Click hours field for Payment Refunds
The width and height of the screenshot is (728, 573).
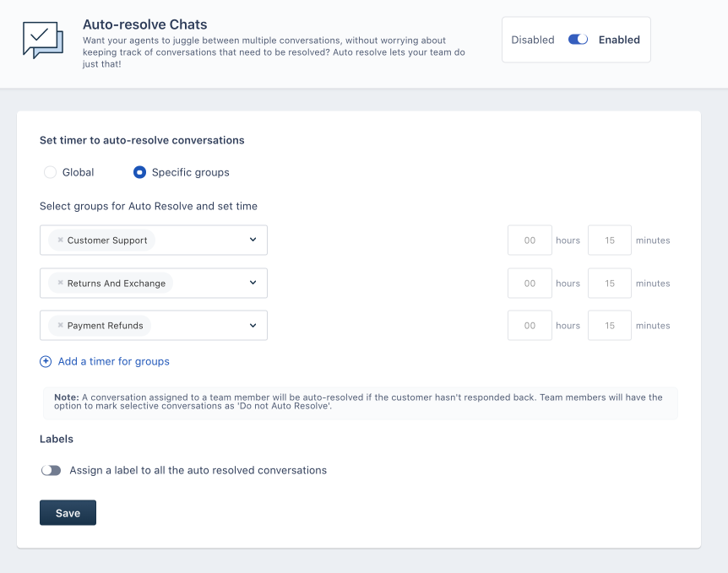pos(530,326)
